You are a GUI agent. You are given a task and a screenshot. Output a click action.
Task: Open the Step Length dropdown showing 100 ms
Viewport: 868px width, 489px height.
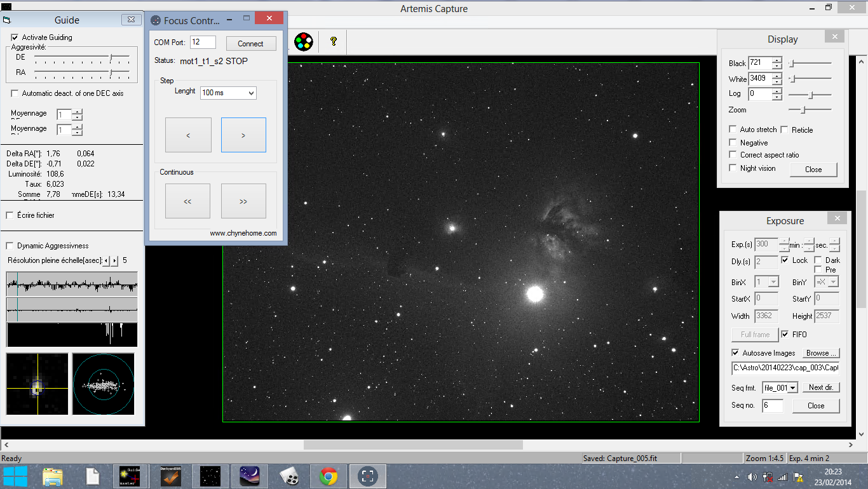click(227, 93)
